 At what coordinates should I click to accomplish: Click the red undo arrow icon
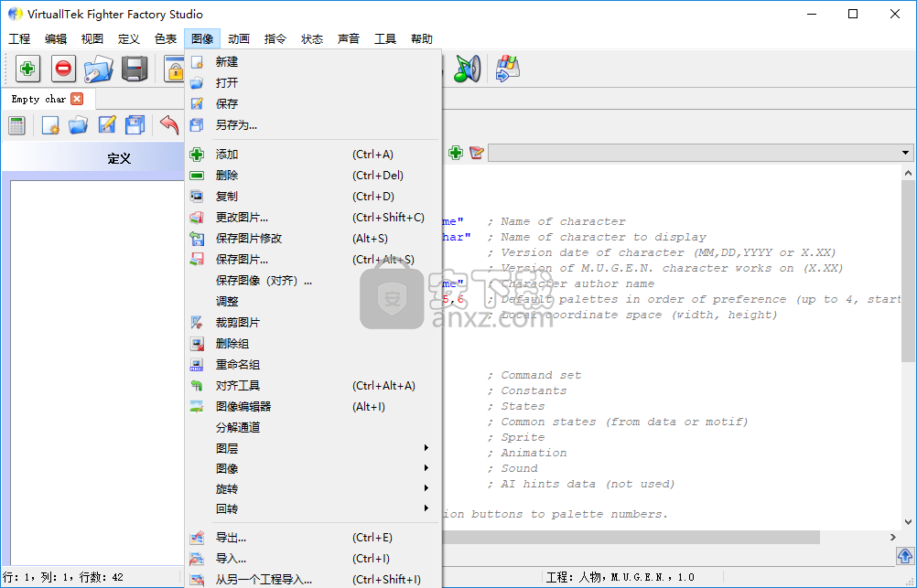[169, 125]
